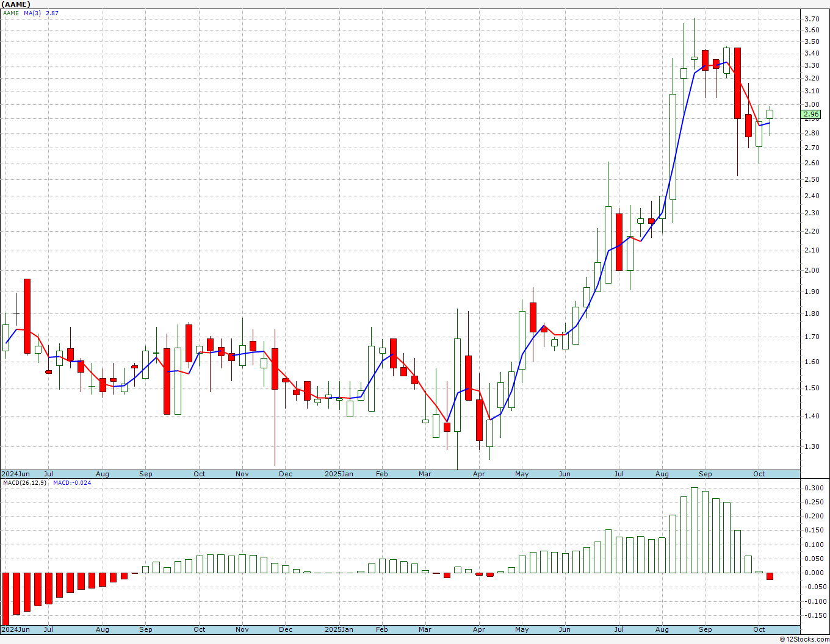Click the MA(3) indicator label
830x644 pixels.
point(33,13)
